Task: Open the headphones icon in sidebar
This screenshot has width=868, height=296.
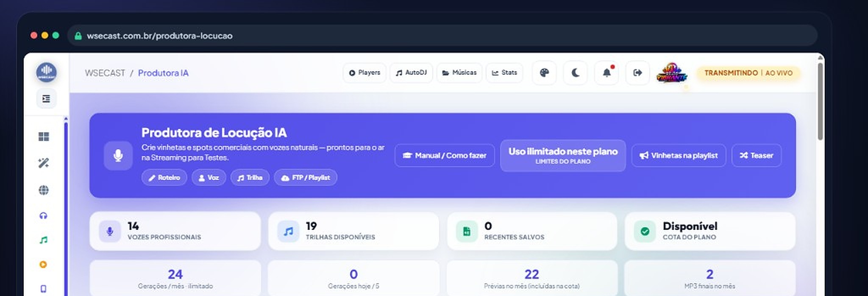Action: pyautogui.click(x=43, y=215)
